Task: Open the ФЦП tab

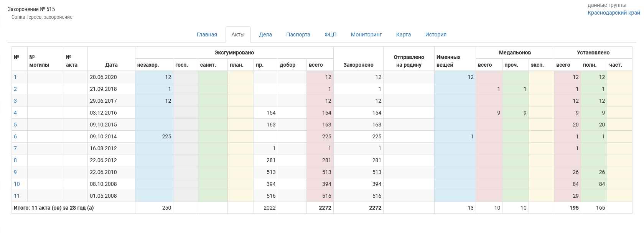Action: click(330, 34)
